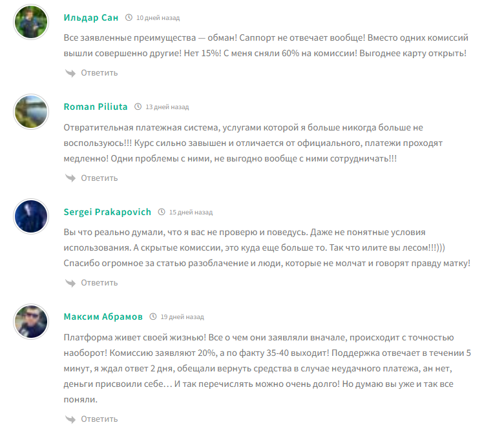Open Максим Абрамов's avatar picture
This screenshot has width=504, height=436.
[31, 322]
